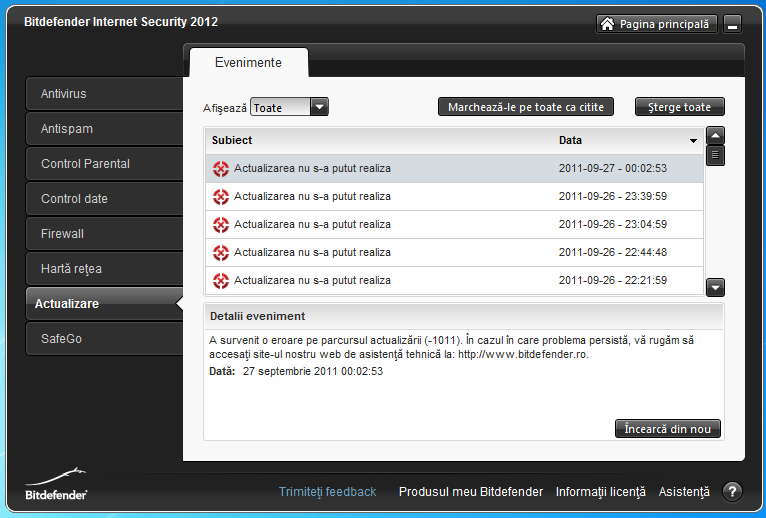Viewport: 766px width, 518px height.
Task: Switch to the Evenimente tab
Action: [249, 63]
